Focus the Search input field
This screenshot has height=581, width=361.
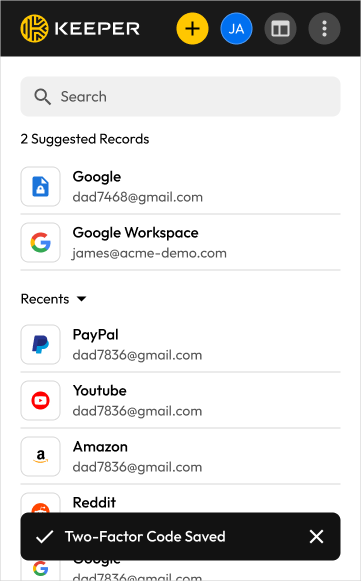[x=180, y=97]
